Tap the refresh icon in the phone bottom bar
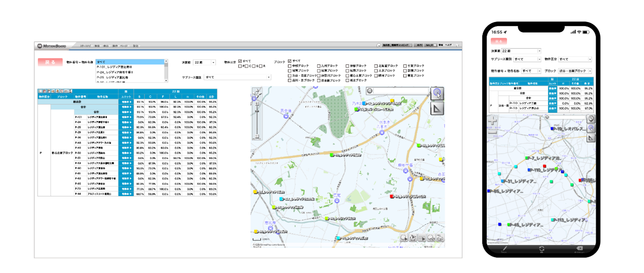This screenshot has width=644, height=273. [x=542, y=249]
